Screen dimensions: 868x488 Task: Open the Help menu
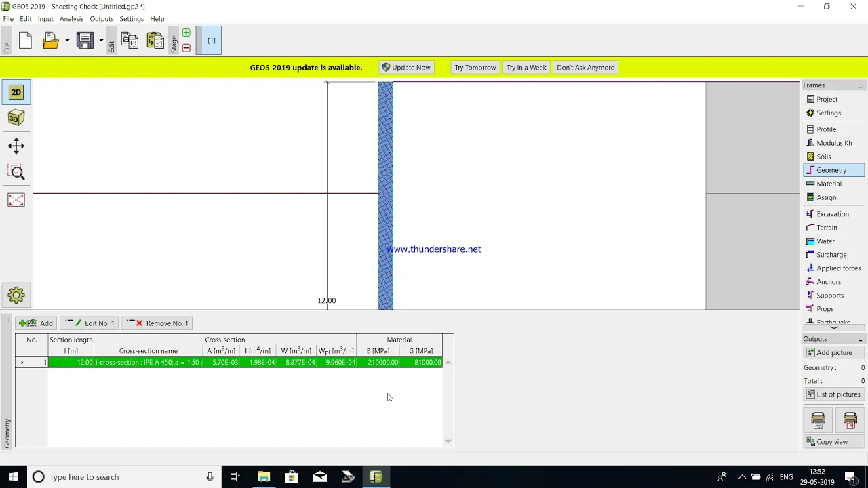coord(157,19)
